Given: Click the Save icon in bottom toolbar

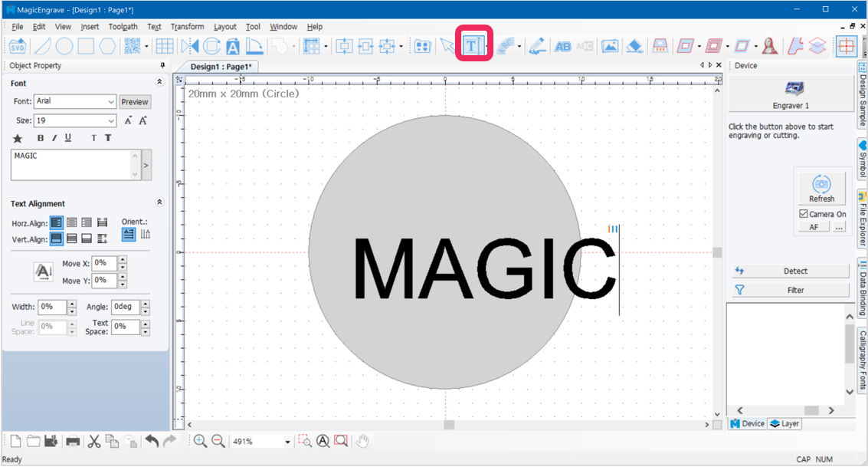Looking at the screenshot, I should [51, 441].
